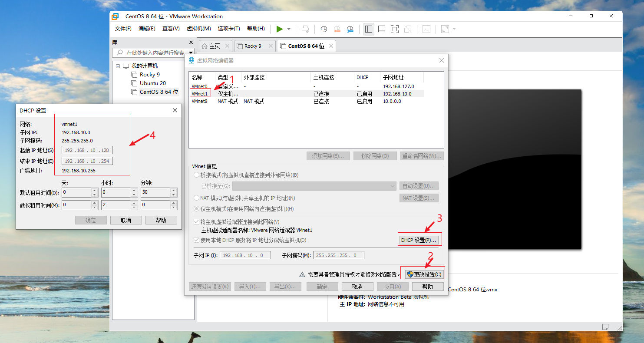Open the console view icon in toolbar
The height and width of the screenshot is (343, 644).
point(427,29)
